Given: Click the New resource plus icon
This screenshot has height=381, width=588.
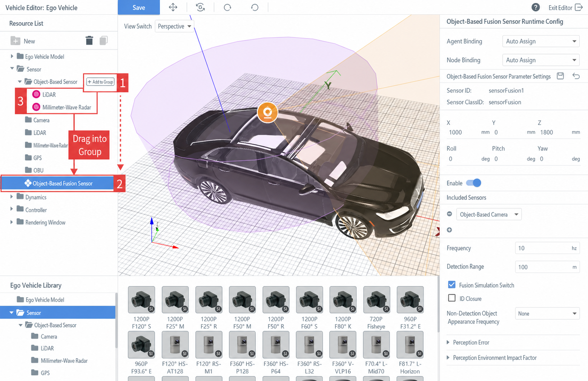Looking at the screenshot, I should click(x=15, y=41).
